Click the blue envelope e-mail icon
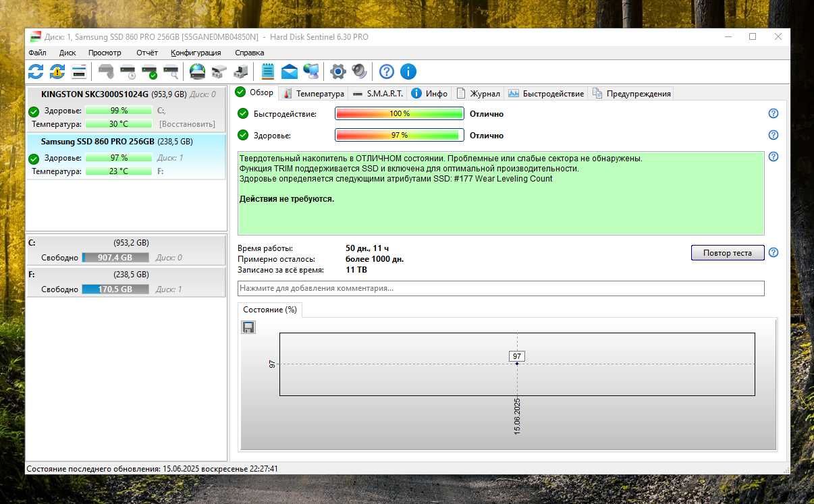814x504 pixels. coord(290,71)
